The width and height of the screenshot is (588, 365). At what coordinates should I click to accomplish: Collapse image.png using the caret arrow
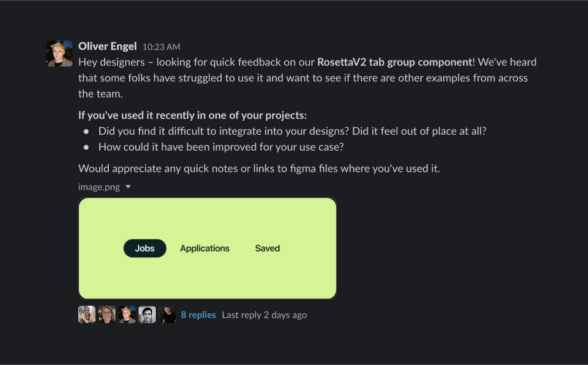128,187
